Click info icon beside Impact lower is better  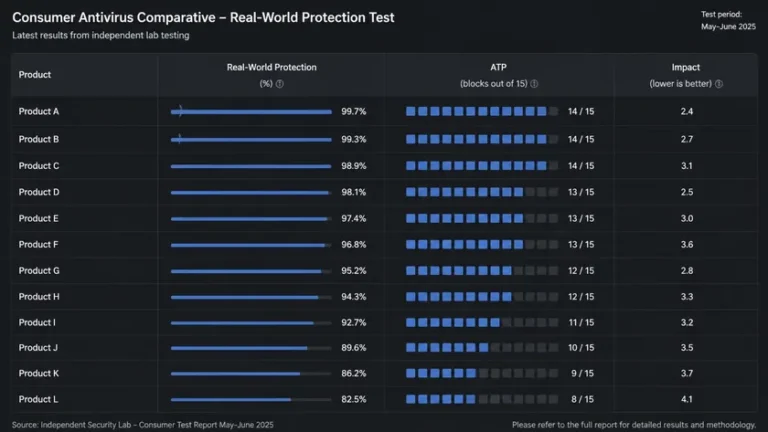[x=719, y=84]
